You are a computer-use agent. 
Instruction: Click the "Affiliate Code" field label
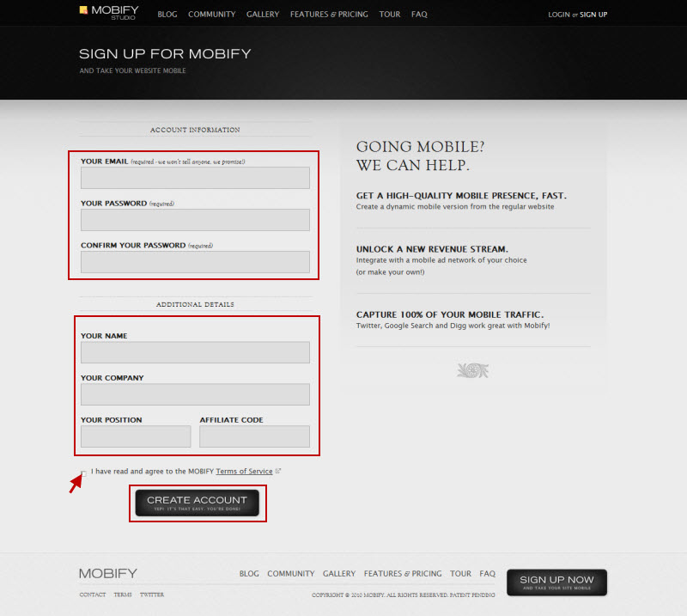pos(231,420)
